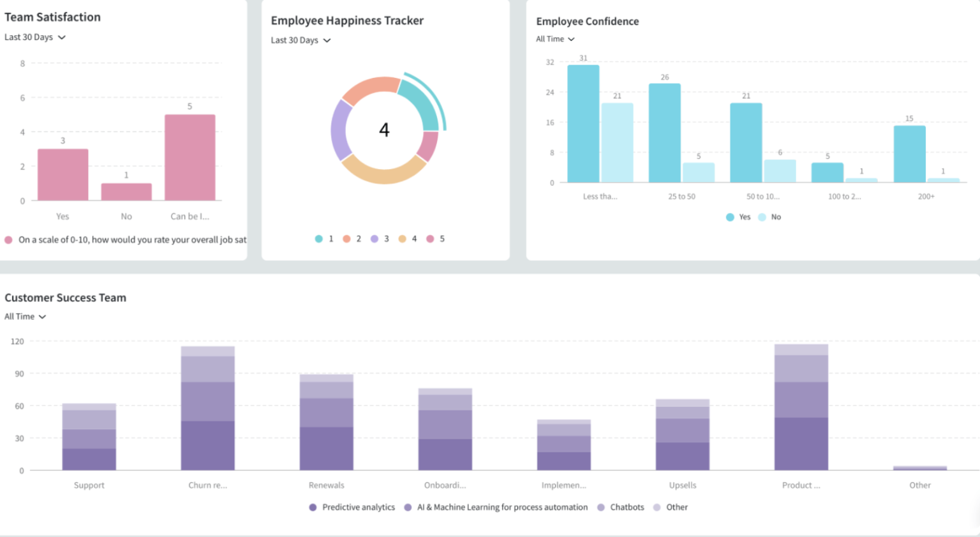Select the teal rating 1 legend dot
The width and height of the screenshot is (980, 537).
point(318,238)
